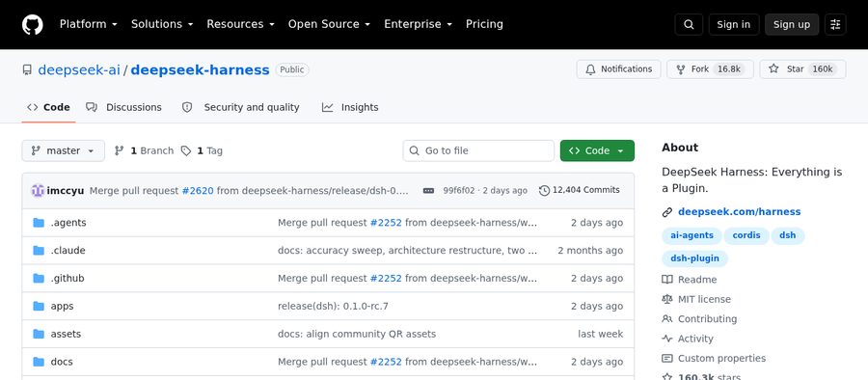
Task: Select the dsh-plugin topic tag
Action: [x=694, y=258]
